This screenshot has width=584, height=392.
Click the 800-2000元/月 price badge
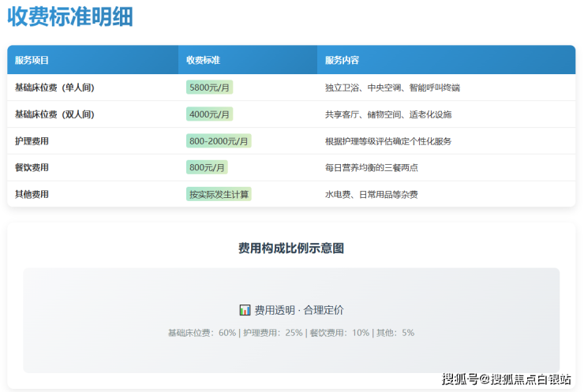[x=219, y=141]
